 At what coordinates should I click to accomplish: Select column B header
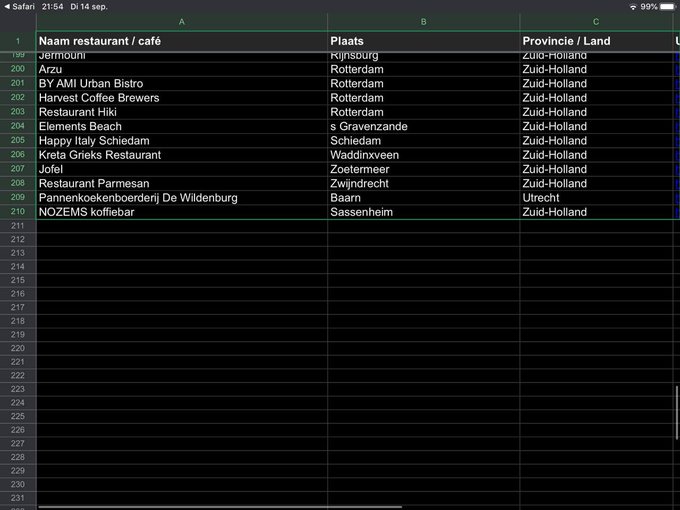[x=423, y=22]
